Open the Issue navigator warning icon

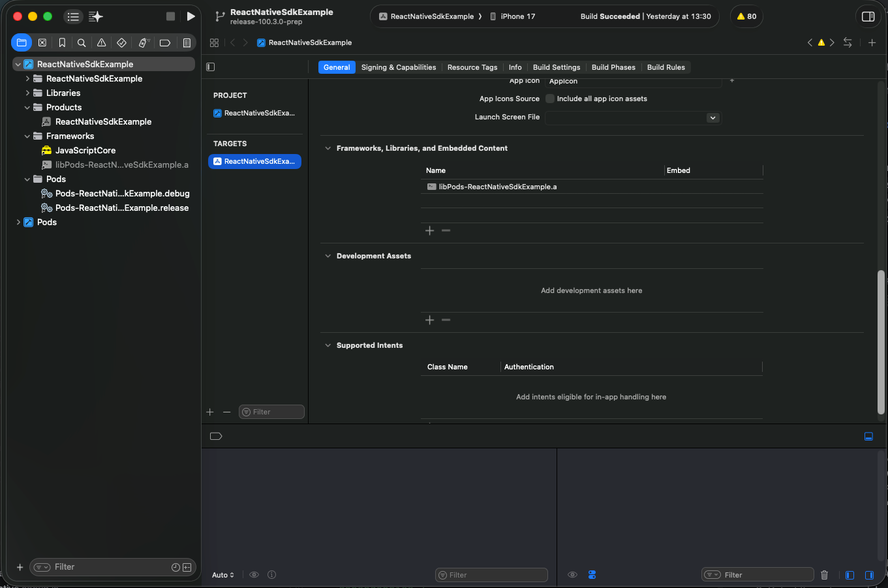click(101, 42)
